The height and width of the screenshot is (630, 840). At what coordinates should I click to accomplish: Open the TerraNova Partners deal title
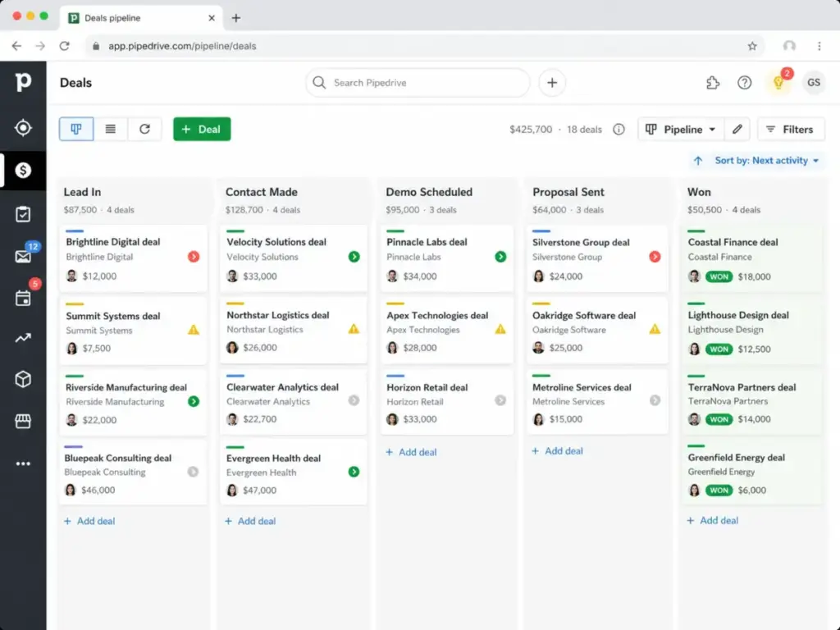coord(742,387)
